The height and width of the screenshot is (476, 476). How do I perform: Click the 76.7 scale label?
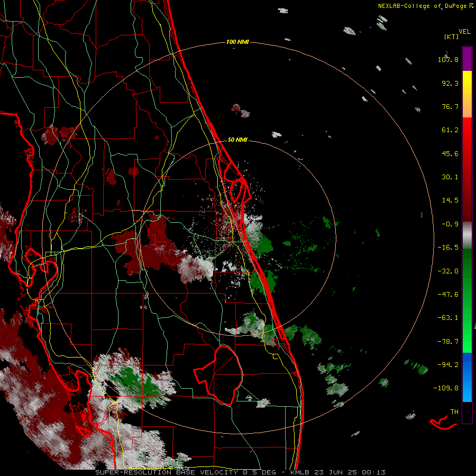(x=450, y=106)
